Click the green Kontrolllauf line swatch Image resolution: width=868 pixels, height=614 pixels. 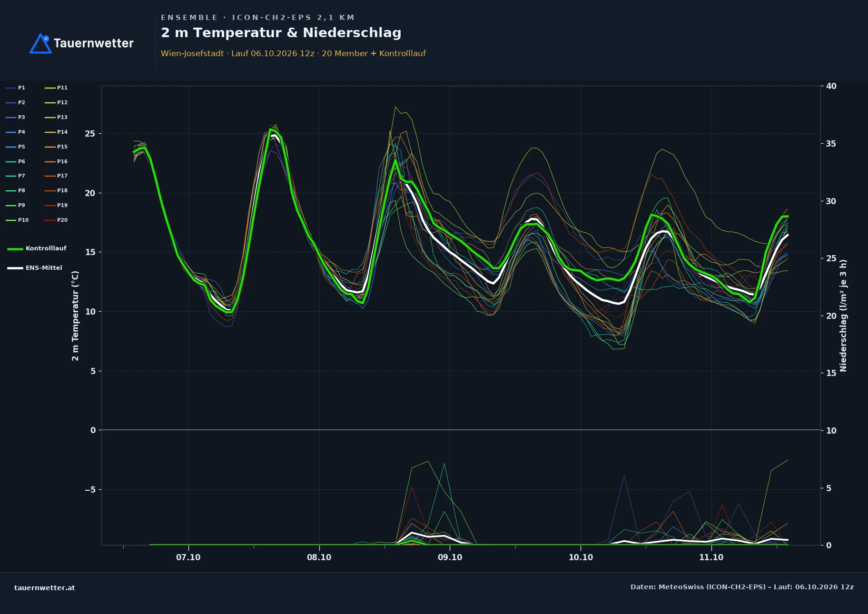tap(15, 249)
